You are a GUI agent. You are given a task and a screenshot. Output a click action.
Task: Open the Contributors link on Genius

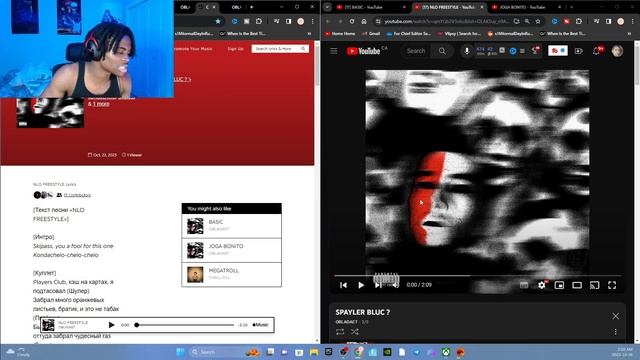pyautogui.click(x=77, y=195)
